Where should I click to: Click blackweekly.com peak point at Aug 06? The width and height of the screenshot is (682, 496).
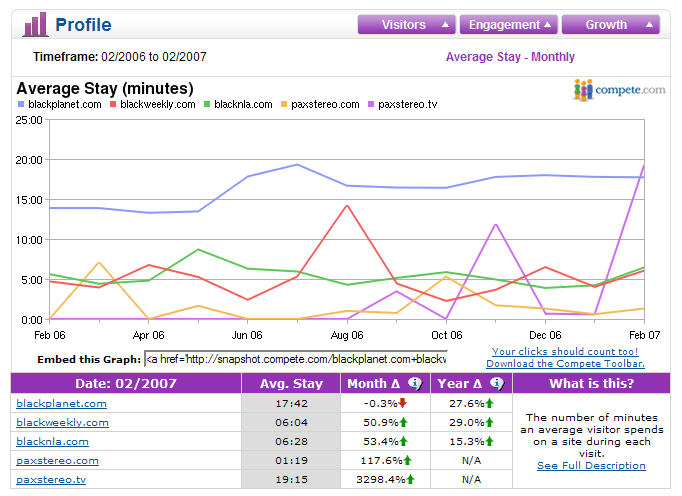(347, 205)
